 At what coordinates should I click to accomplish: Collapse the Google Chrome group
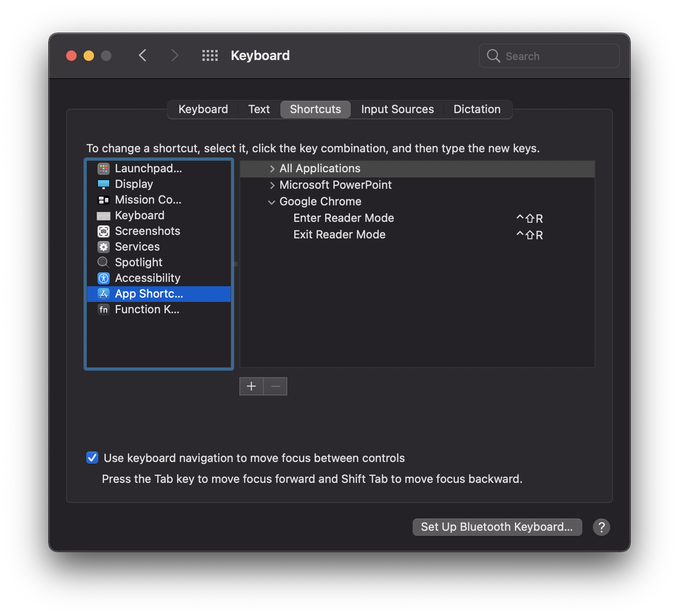(272, 202)
